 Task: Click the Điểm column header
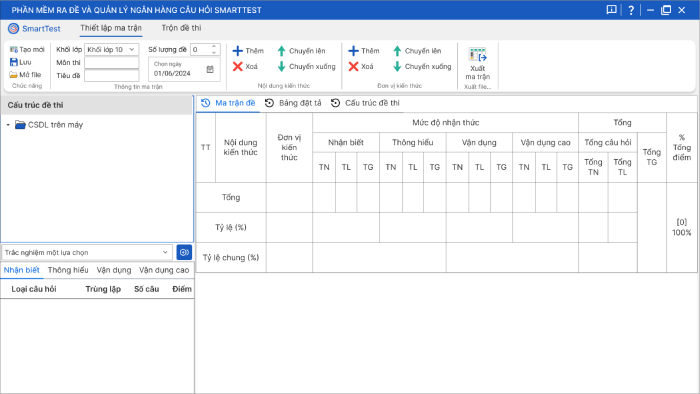[x=182, y=289]
